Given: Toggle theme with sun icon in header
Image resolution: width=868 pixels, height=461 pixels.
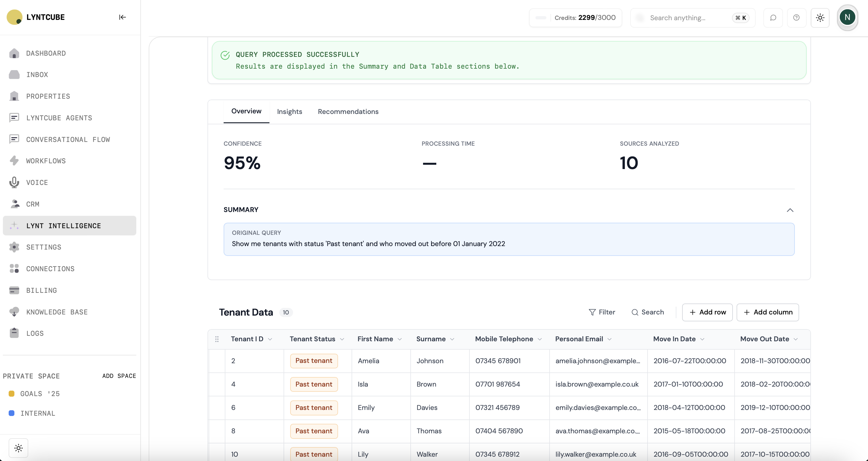Looking at the screenshot, I should point(820,18).
